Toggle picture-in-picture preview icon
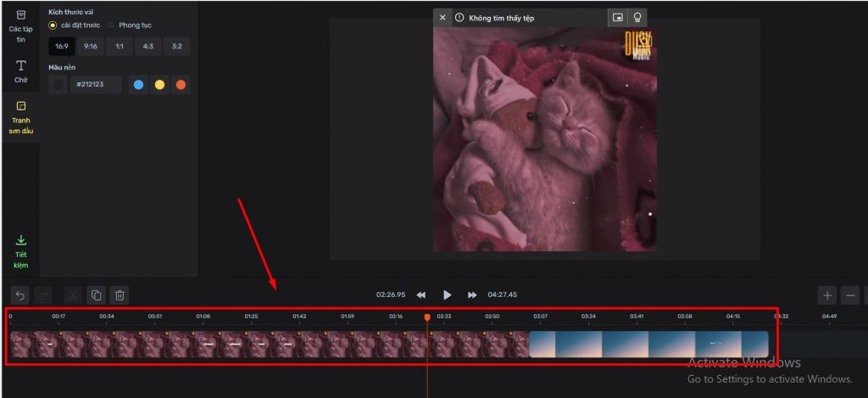868x398 pixels. click(617, 18)
